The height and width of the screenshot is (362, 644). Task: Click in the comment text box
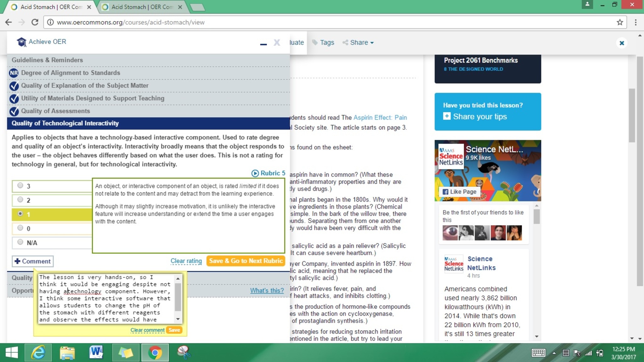coord(105,298)
